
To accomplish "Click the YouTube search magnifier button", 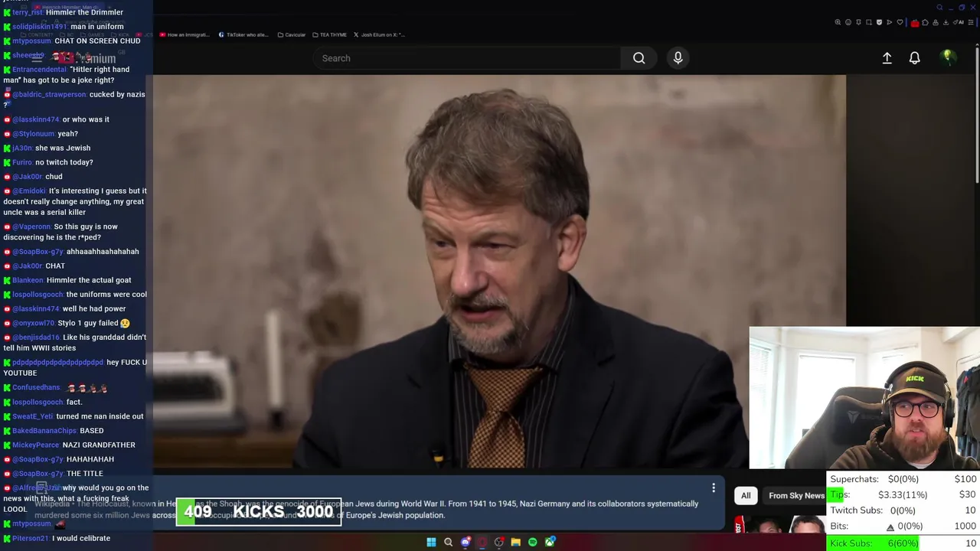I will pos(639,58).
